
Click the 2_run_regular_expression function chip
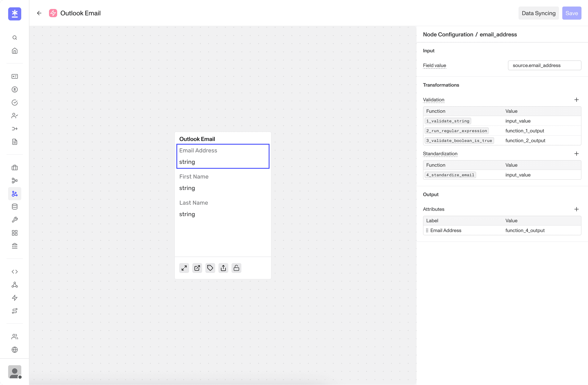tap(456, 131)
